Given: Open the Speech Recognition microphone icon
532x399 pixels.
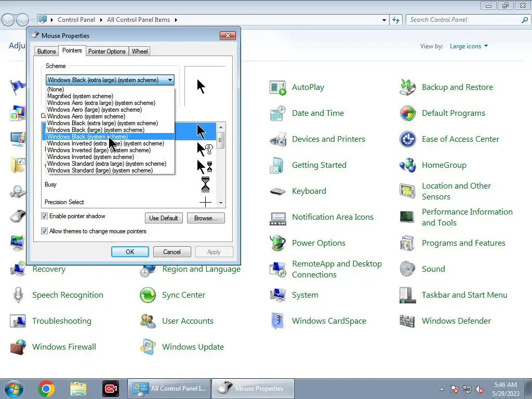Looking at the screenshot, I should click(18, 295).
